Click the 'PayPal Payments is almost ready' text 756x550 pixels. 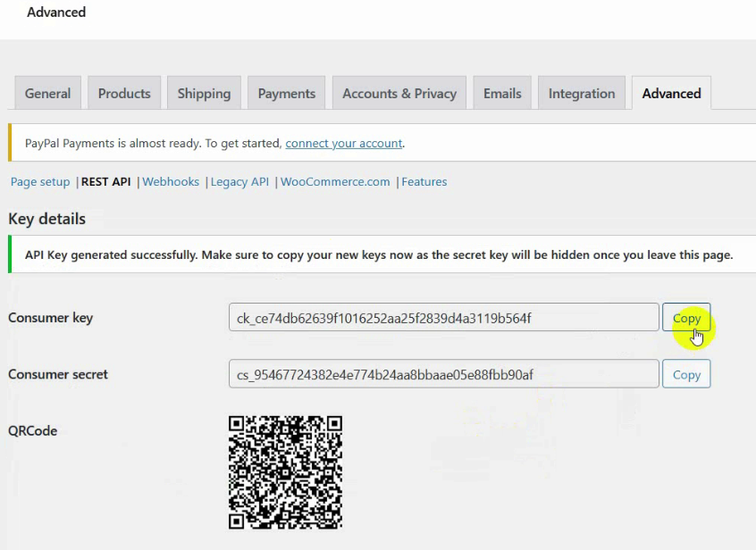tap(154, 143)
